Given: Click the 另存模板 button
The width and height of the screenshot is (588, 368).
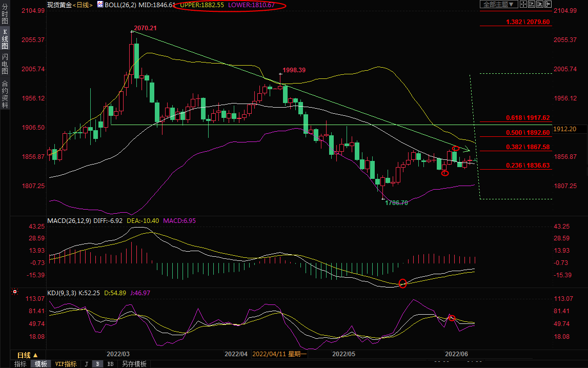Looking at the screenshot, I should click(x=134, y=364).
